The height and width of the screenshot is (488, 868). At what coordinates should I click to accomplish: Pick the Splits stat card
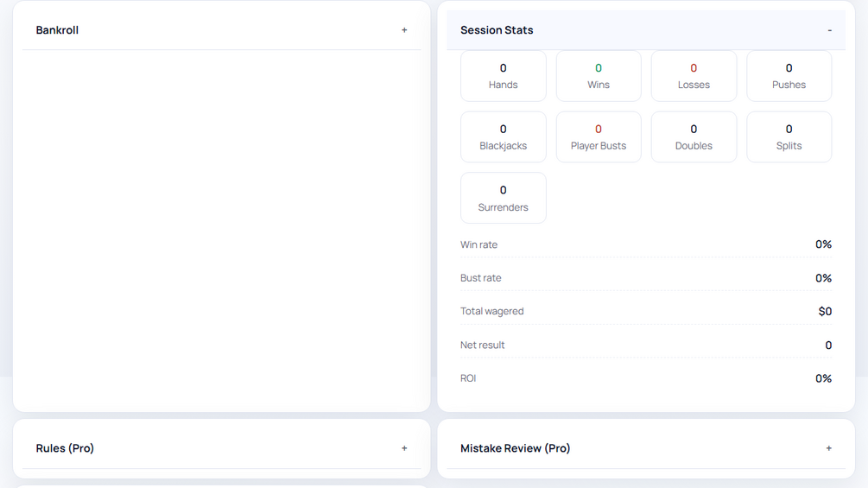[x=789, y=137]
